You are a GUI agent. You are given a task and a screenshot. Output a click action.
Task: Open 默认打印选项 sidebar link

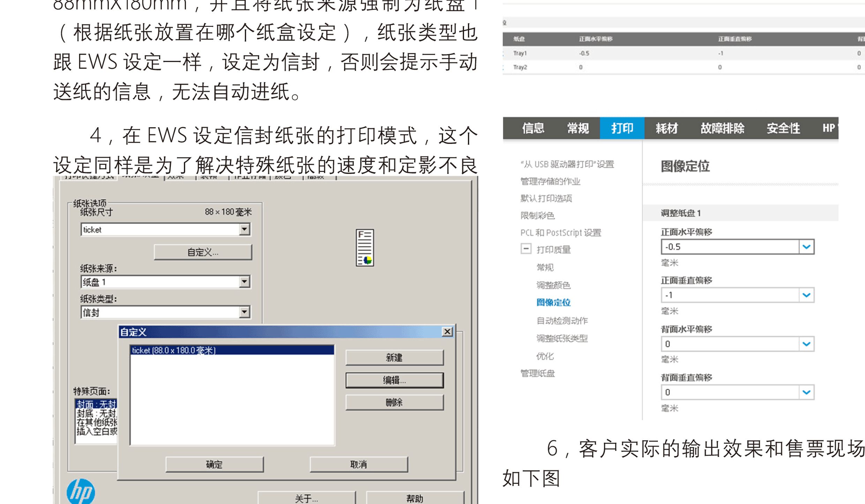546,198
